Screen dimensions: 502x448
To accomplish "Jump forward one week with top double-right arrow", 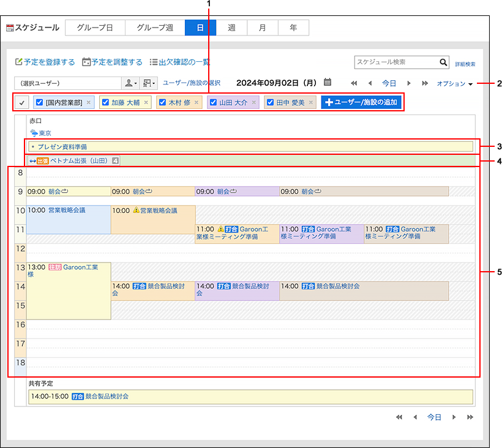I will (425, 83).
